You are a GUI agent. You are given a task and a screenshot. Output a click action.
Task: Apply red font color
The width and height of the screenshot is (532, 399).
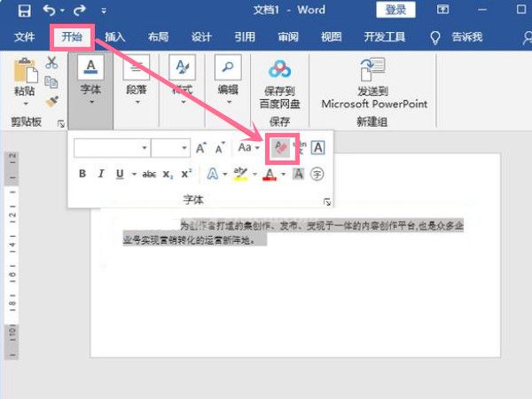[x=270, y=174]
